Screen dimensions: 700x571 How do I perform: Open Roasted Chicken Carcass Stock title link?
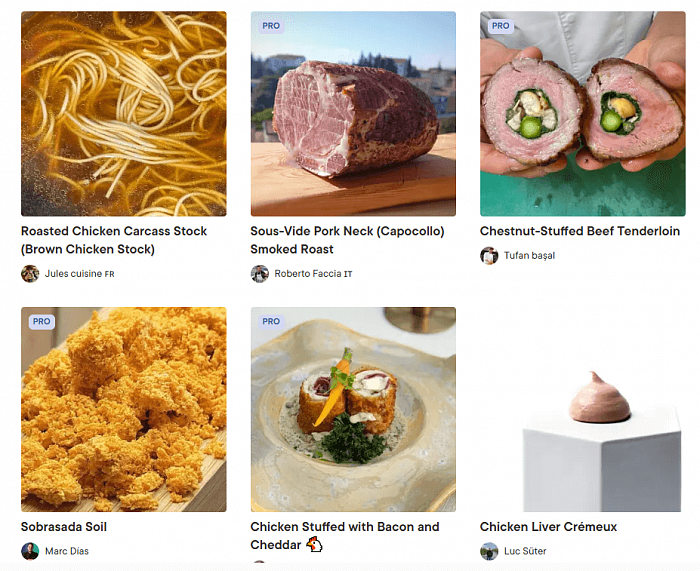click(x=114, y=240)
